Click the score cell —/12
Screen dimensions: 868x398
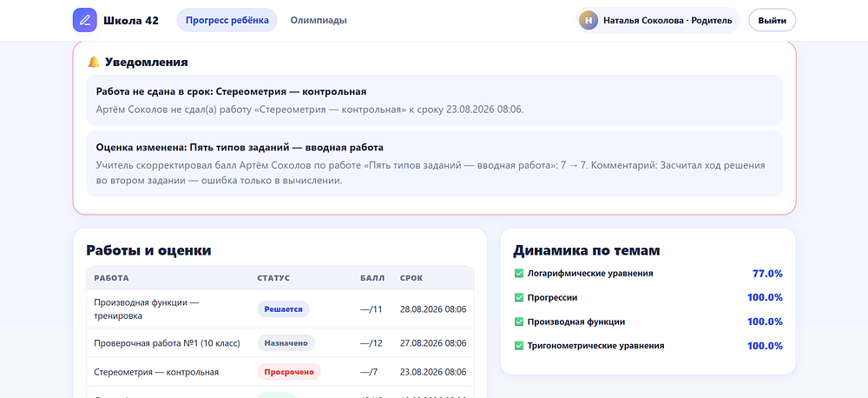pyautogui.click(x=372, y=343)
